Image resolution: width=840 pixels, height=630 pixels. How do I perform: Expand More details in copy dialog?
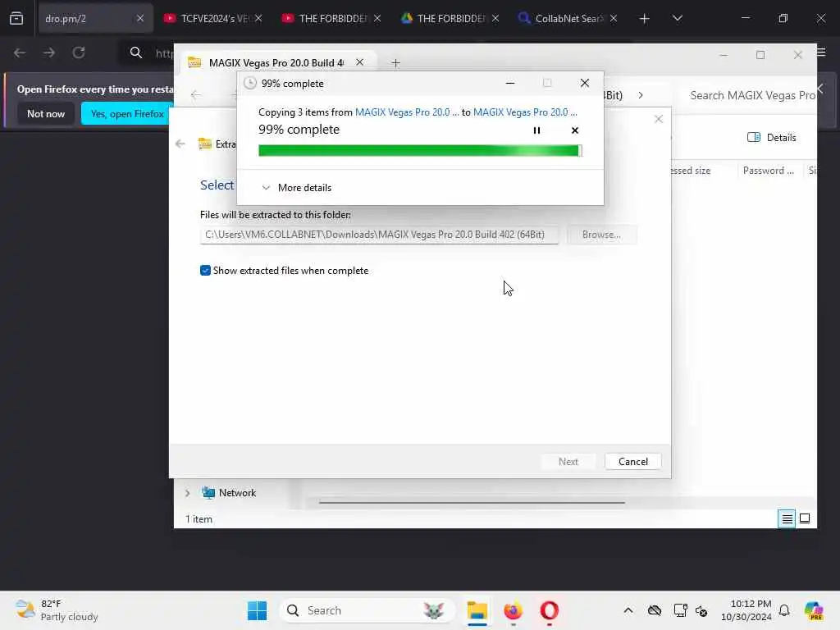pyautogui.click(x=297, y=188)
